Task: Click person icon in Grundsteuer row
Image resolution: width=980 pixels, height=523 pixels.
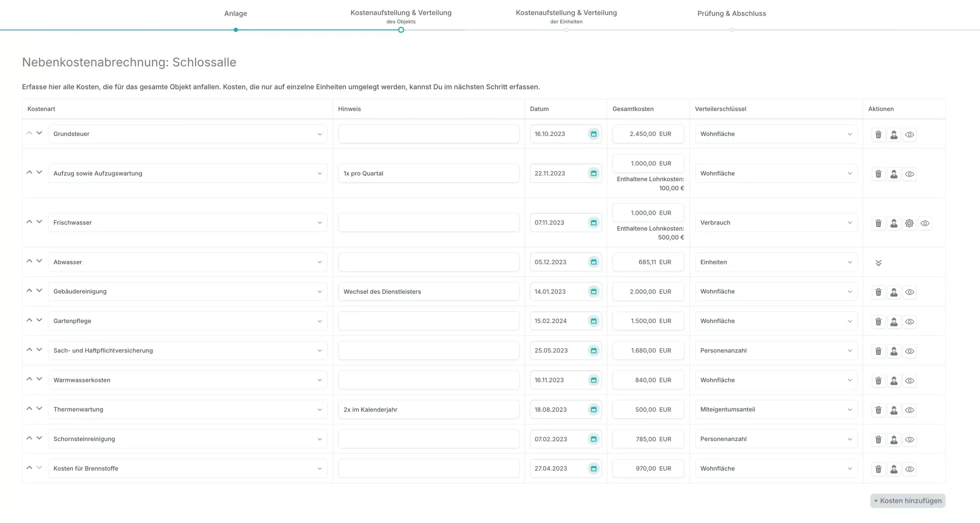Action: 894,134
